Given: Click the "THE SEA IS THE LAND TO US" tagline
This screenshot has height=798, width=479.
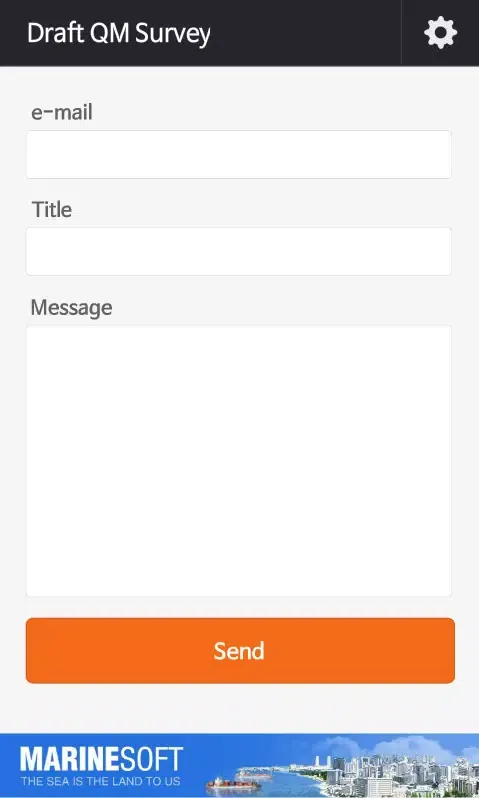Looking at the screenshot, I should click(x=100, y=781).
